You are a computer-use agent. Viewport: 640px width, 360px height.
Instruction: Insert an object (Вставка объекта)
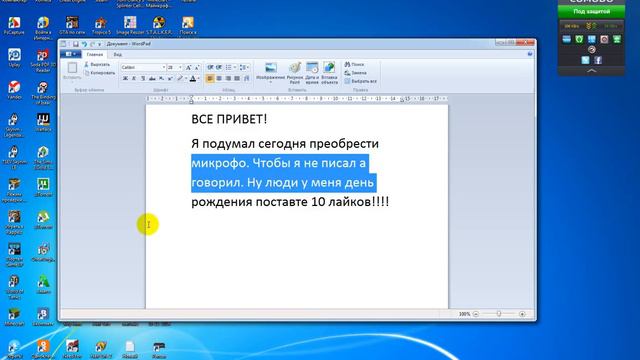point(329,73)
